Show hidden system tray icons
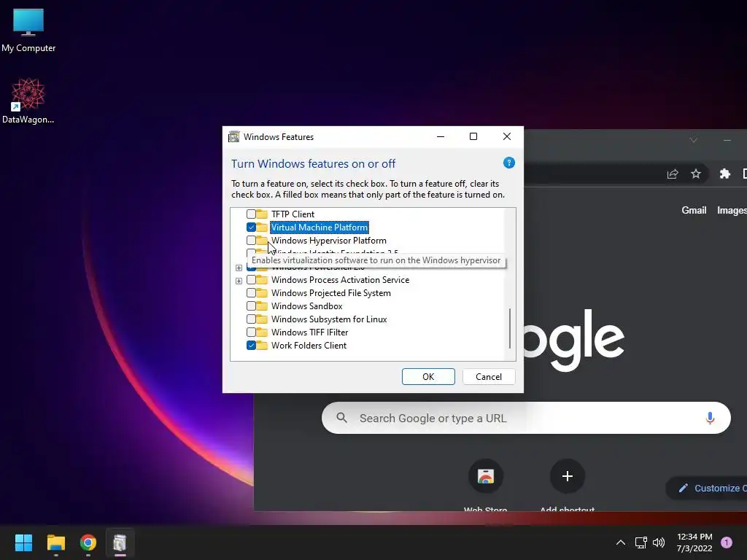Image resolution: width=747 pixels, height=560 pixels. tap(621, 542)
